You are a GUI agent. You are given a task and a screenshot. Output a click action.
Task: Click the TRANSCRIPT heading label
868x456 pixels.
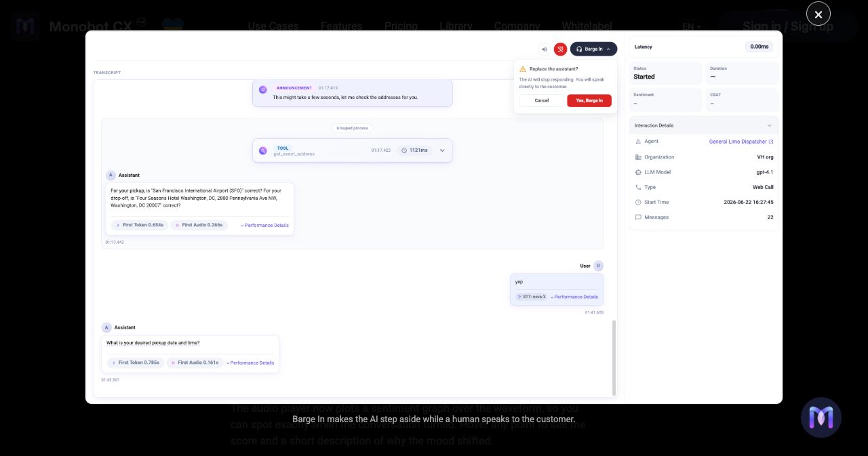[107, 72]
